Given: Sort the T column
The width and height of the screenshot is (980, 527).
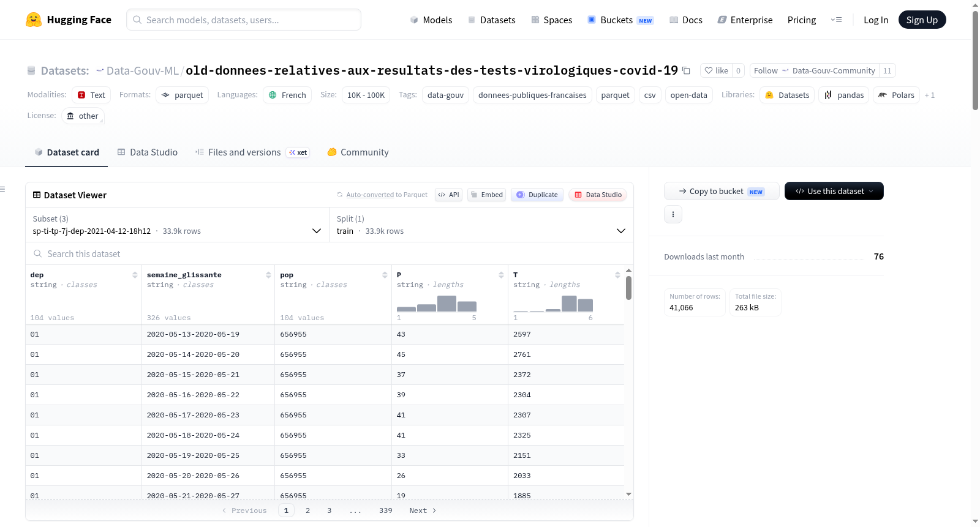Looking at the screenshot, I should pos(617,275).
